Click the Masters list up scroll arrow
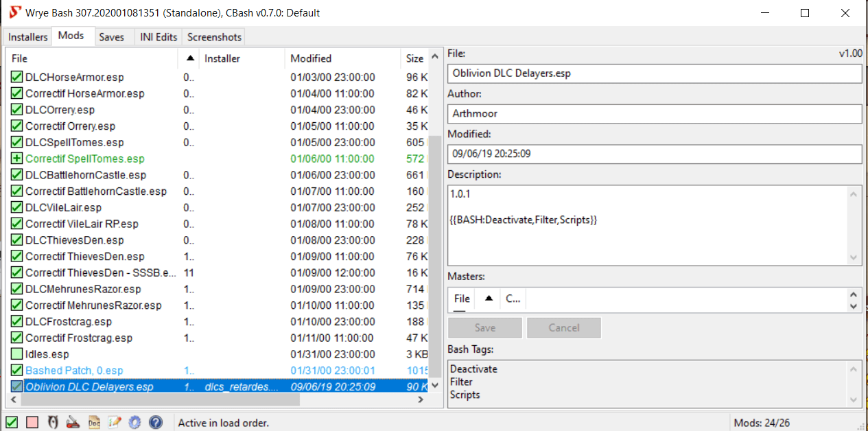Screen dimensions: 868x431 click(854, 294)
